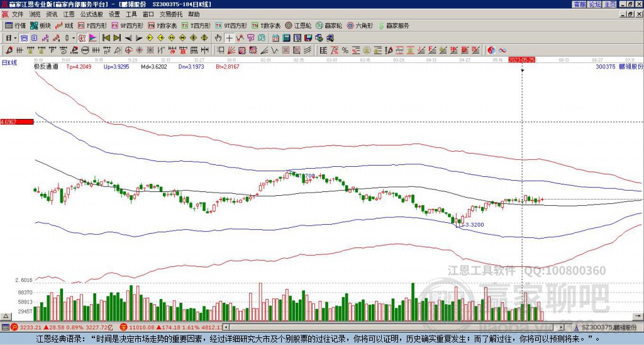Image resolution: width=644 pixels, height=345 pixels.
Task: Click the 权 adjustment icon
Action: pyautogui.click(x=82, y=38)
